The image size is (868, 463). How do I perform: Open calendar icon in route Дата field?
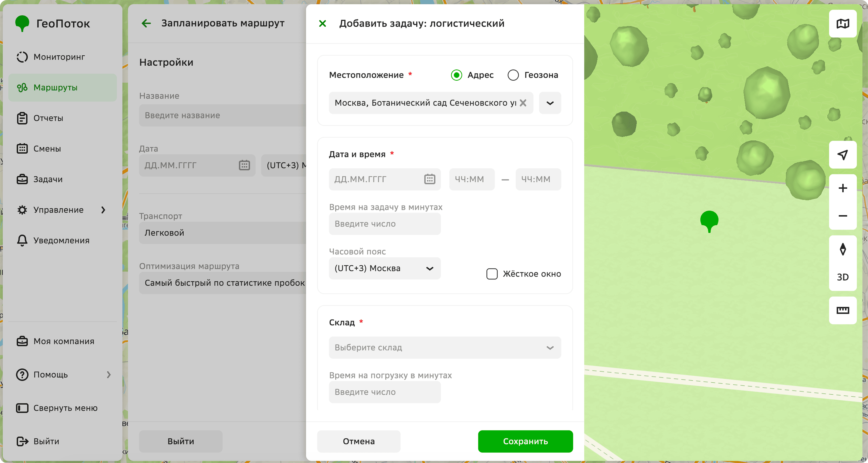click(x=244, y=165)
